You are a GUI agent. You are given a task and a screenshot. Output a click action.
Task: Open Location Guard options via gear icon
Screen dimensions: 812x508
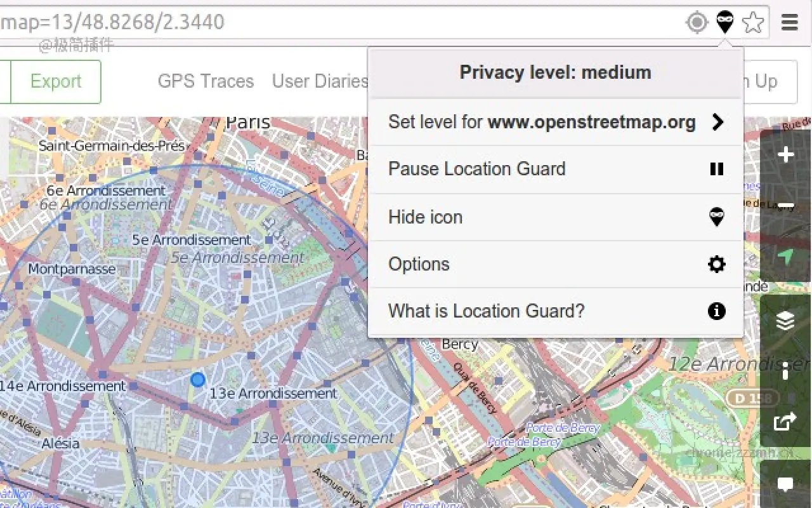pos(716,264)
